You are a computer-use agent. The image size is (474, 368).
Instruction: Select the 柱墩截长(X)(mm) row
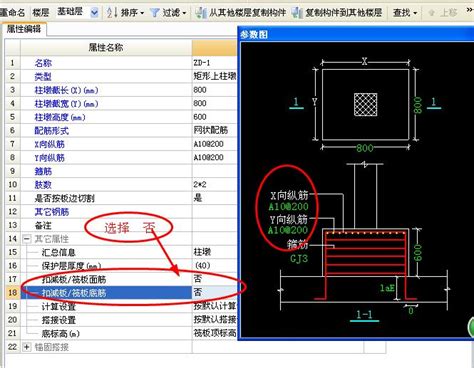[106, 90]
